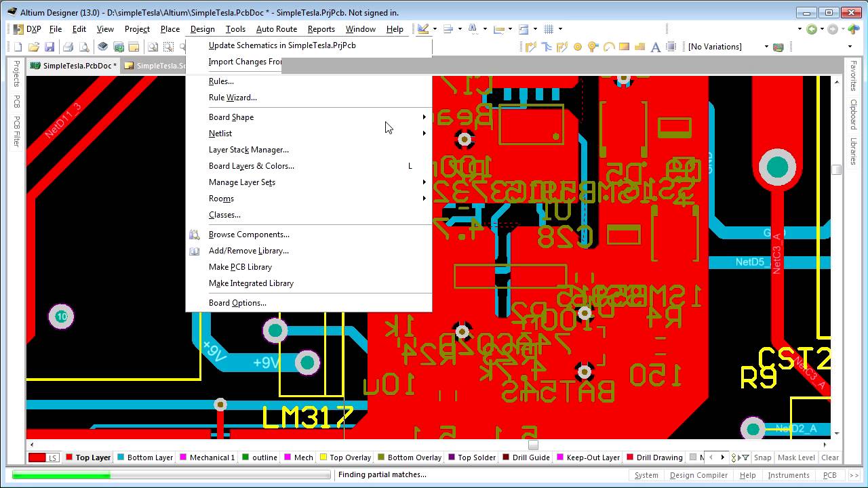Select the Place Fill rectangle tool
Image resolution: width=868 pixels, height=488 pixels.
[x=624, y=47]
